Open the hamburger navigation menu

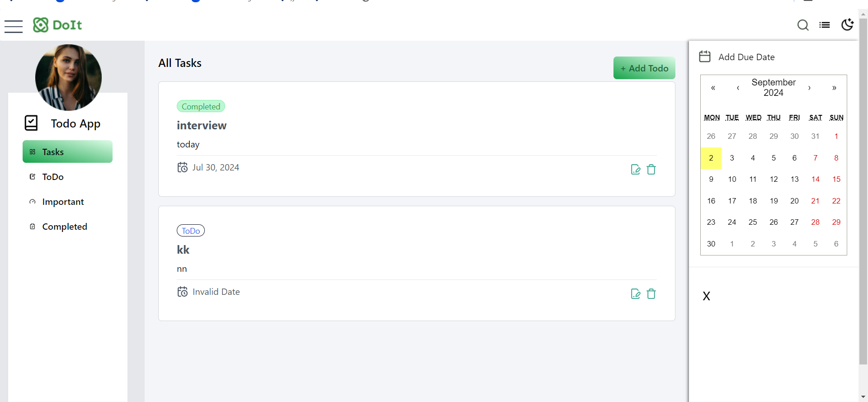[13, 26]
